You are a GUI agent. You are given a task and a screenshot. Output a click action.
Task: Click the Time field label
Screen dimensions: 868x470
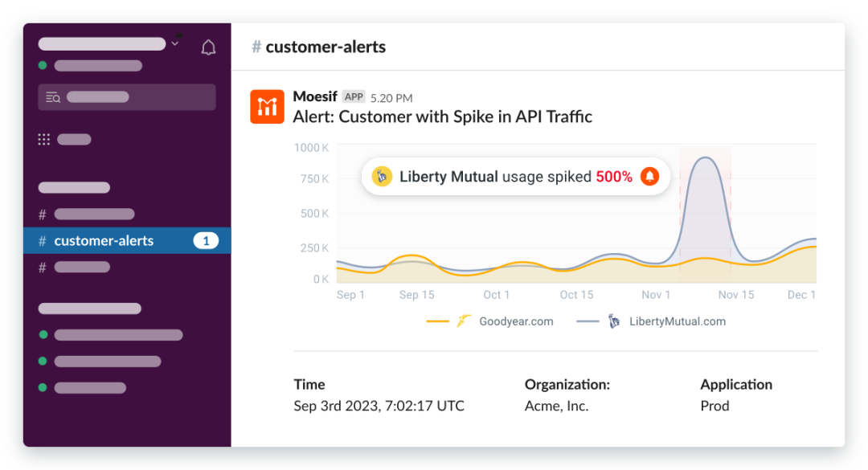[x=309, y=384]
